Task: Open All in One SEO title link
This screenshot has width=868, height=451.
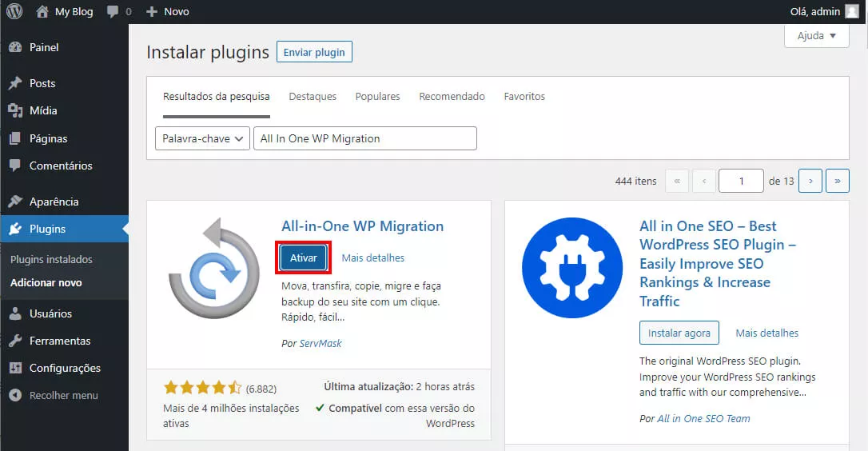Action: [x=718, y=264]
